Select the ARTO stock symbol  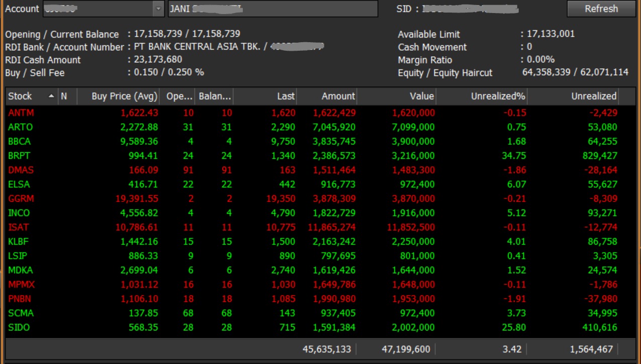click(21, 127)
